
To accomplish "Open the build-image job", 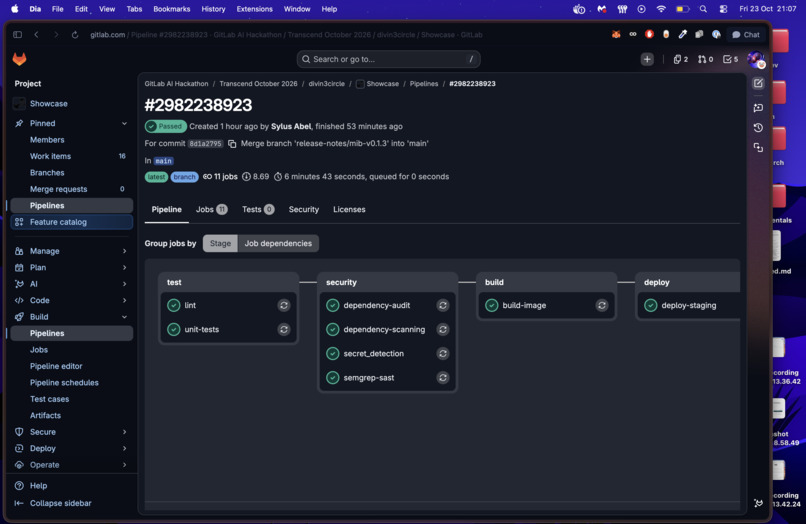I will pos(524,305).
